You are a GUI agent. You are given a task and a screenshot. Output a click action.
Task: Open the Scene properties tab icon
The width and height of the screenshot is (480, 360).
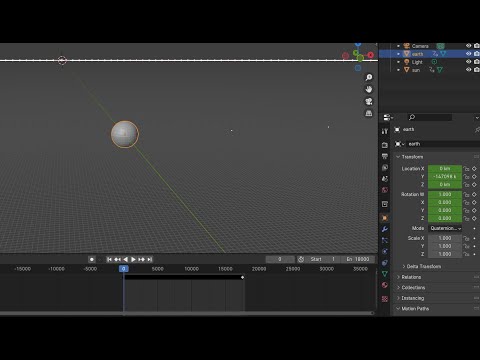(385, 179)
